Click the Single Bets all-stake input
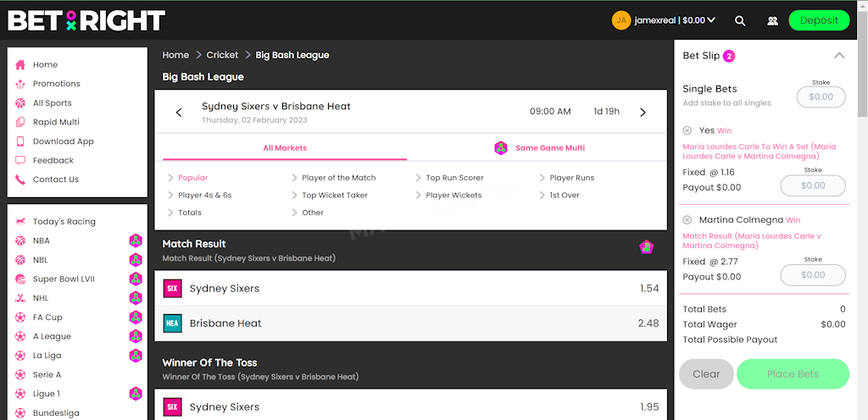 click(x=821, y=97)
